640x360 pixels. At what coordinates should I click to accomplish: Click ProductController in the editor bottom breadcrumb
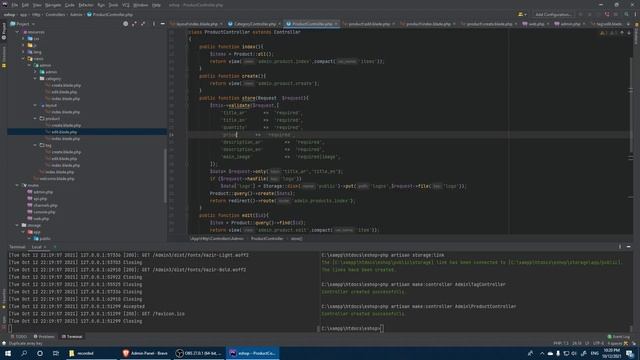pos(267,238)
